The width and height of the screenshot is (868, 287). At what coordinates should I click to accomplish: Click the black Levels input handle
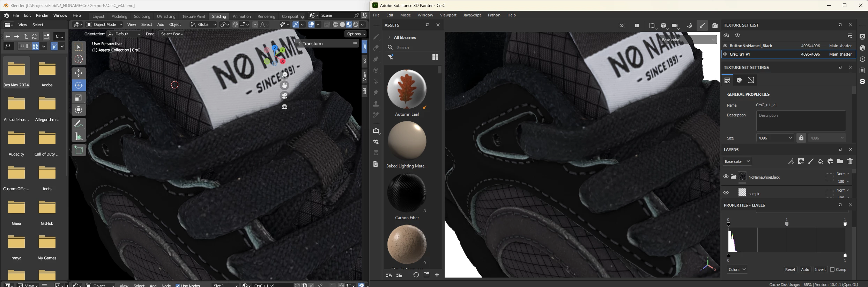click(x=728, y=224)
